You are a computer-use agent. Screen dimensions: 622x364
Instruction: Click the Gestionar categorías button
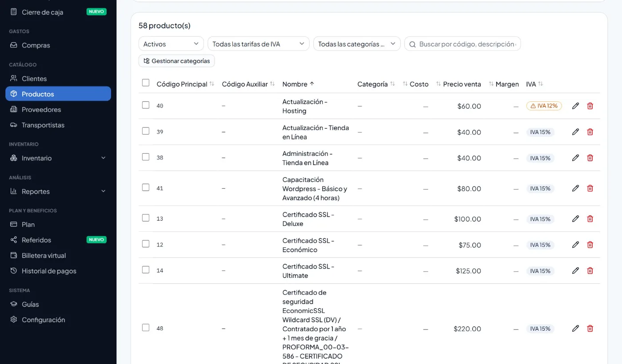click(x=177, y=61)
